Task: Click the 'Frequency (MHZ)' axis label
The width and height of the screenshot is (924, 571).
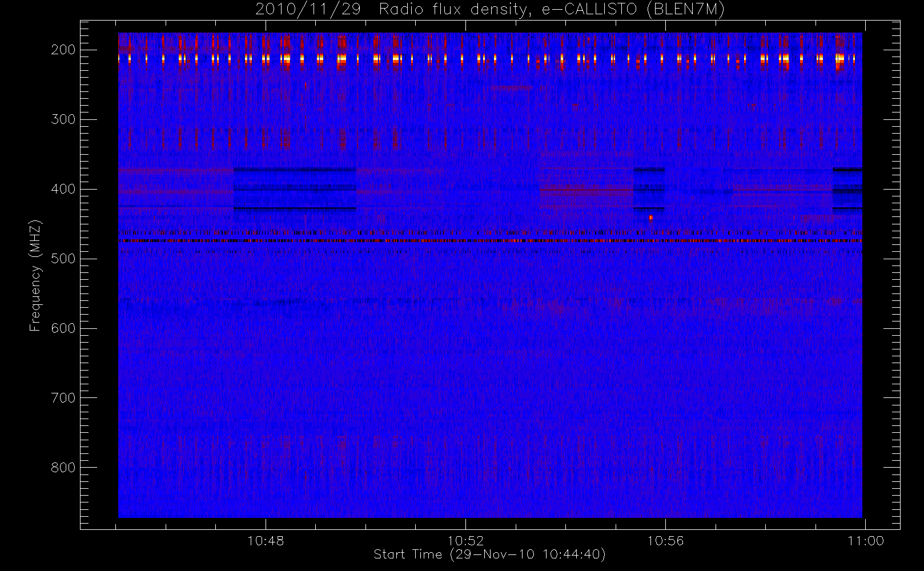Action: [35, 275]
